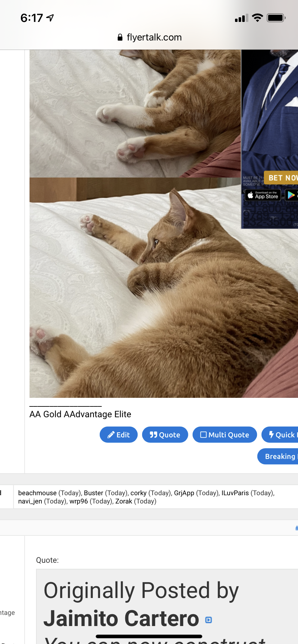298x644 pixels.
Task: Open the Google Play badge in ad
Action: pos(292,195)
